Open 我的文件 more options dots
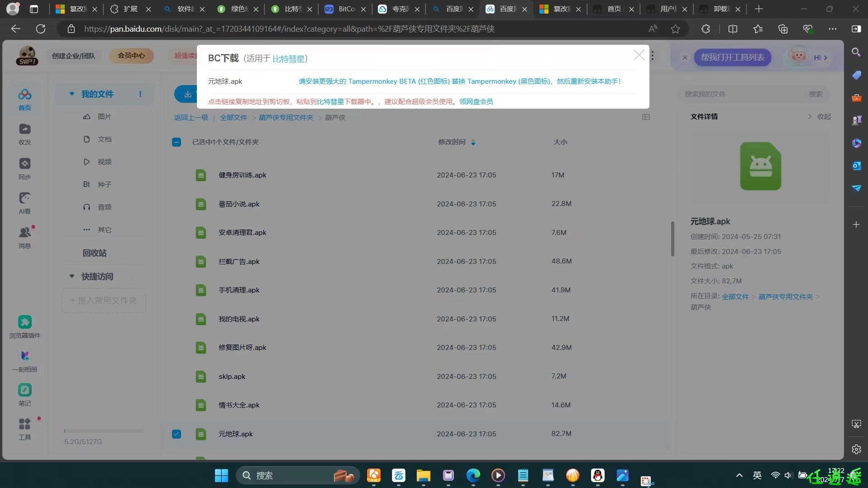The image size is (868, 488). click(x=140, y=94)
